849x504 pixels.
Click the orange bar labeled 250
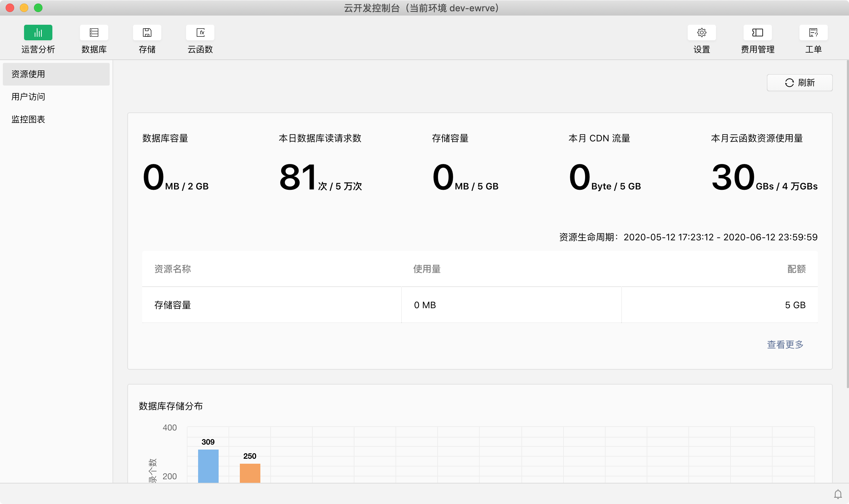(x=250, y=473)
